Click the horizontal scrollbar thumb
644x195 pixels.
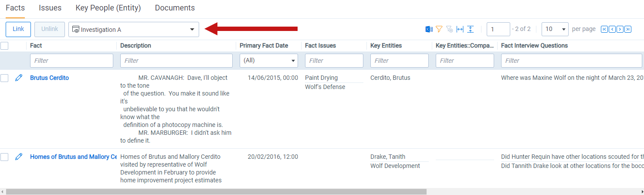(216, 192)
